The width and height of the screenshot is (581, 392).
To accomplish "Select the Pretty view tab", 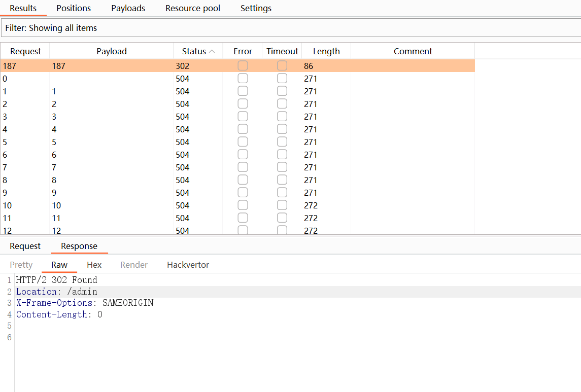I will (21, 265).
